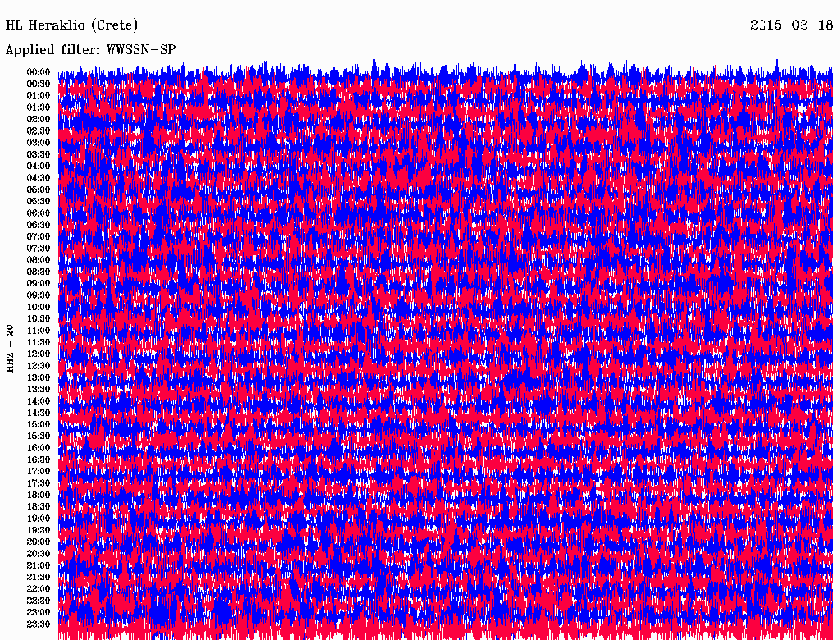
Task: Select the 01:30 time label
Action: [38, 107]
